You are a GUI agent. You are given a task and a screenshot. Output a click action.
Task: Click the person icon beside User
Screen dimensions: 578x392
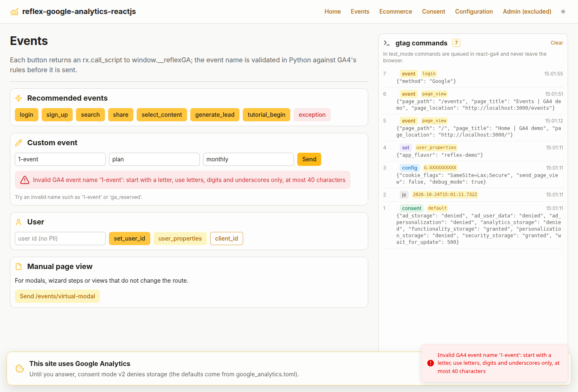[19, 222]
